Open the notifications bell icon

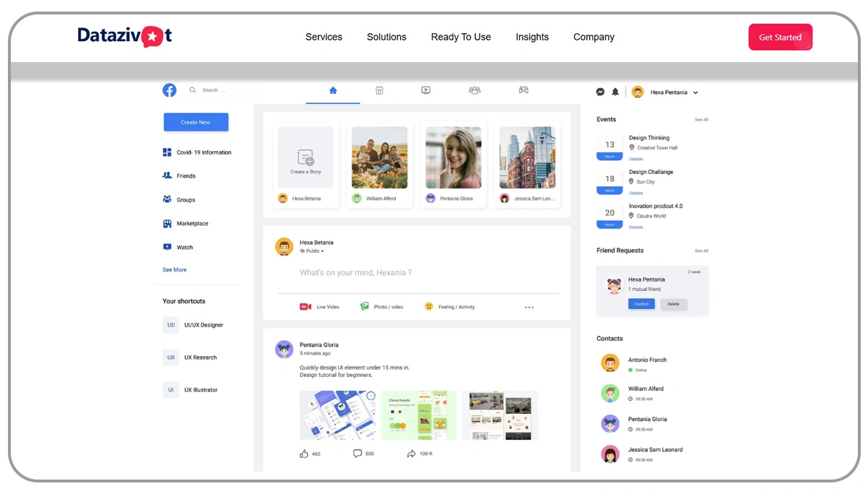[615, 92]
